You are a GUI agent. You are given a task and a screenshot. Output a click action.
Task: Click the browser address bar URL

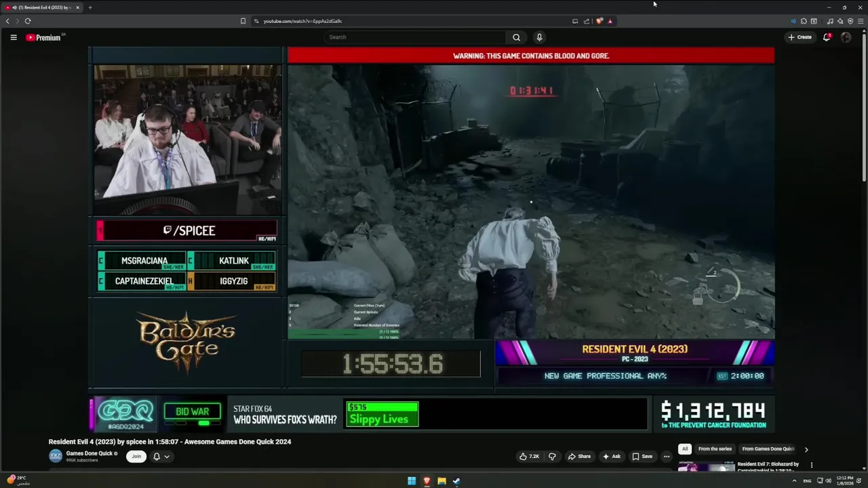click(302, 21)
